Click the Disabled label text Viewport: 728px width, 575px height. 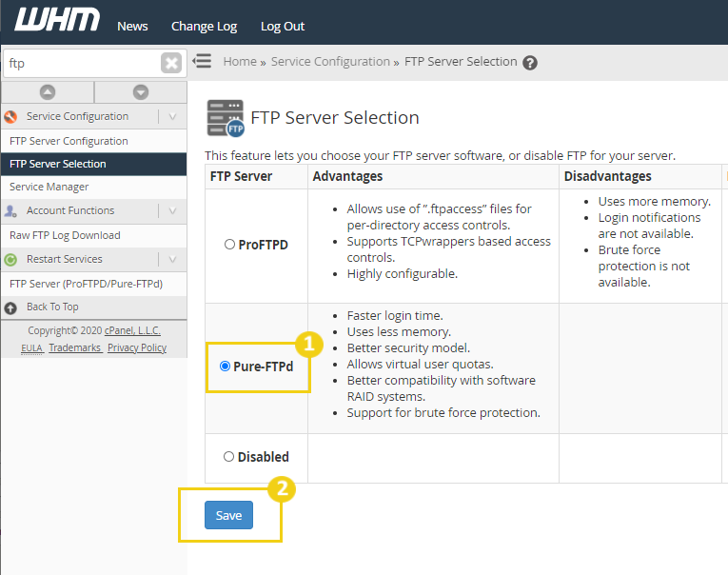click(264, 457)
